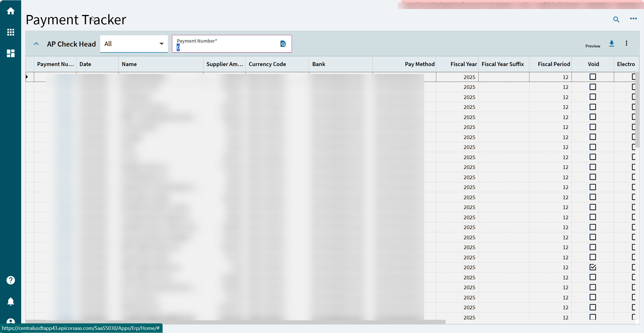Image resolution: width=644 pixels, height=333 pixels.
Task: Click the global search magnifier icon
Action: 616,19
